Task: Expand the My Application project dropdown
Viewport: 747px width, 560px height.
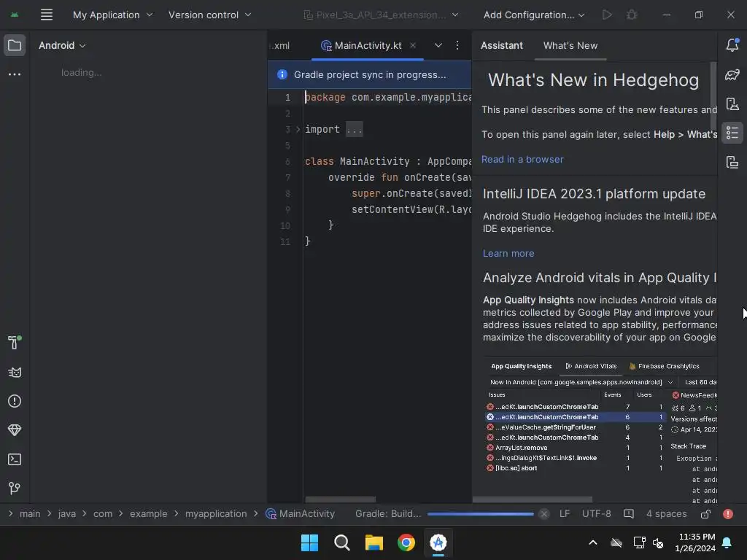Action: pos(112,15)
